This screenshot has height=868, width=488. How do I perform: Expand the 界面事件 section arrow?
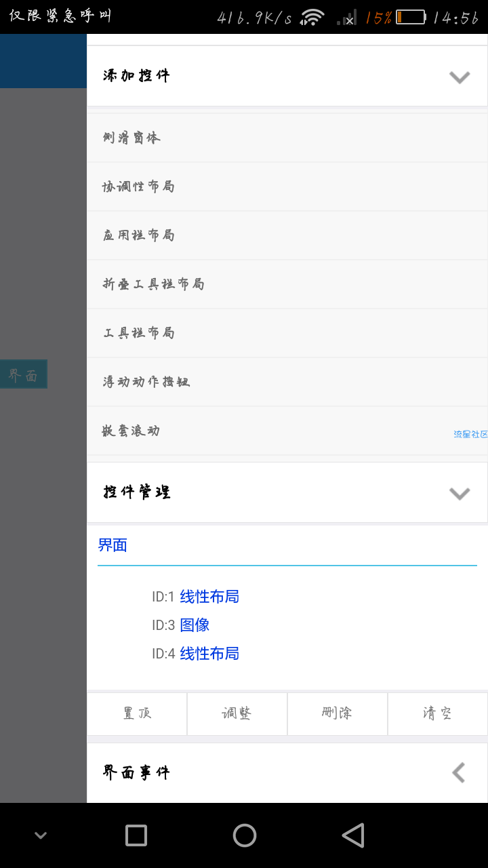tap(459, 772)
